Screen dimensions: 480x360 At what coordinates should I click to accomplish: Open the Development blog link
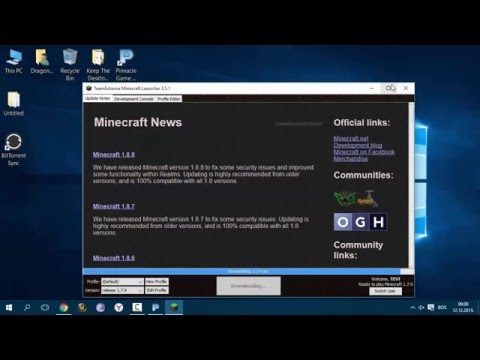[358, 145]
